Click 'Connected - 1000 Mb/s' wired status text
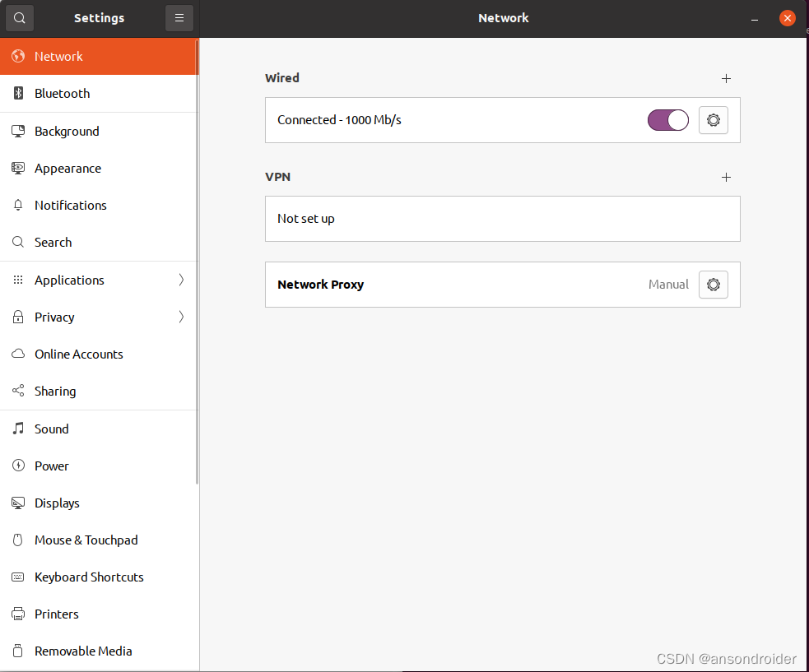The width and height of the screenshot is (809, 672). (x=339, y=120)
